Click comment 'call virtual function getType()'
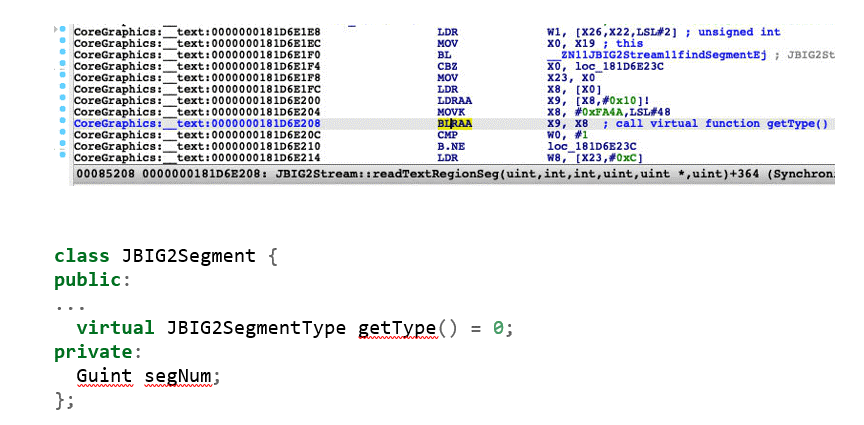 [x=722, y=123]
